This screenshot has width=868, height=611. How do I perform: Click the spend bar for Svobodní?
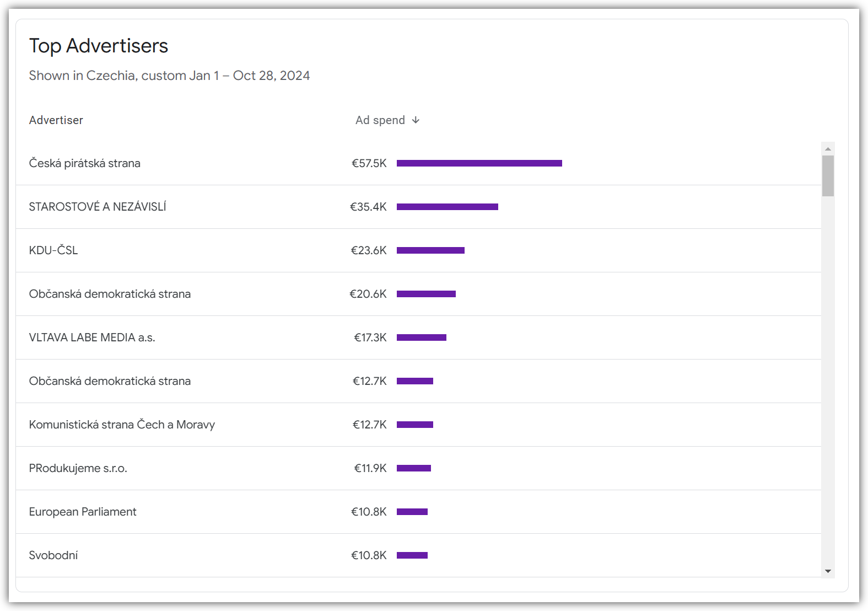(412, 555)
